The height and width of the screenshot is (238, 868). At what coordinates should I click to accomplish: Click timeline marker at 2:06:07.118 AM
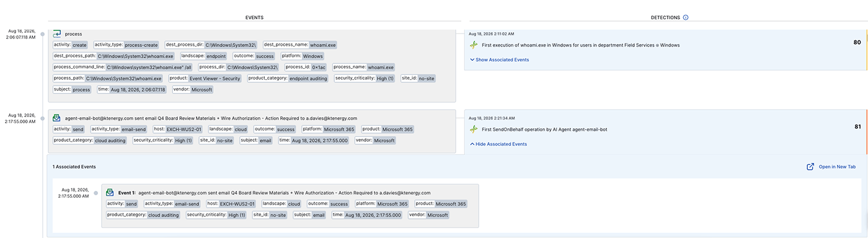[x=43, y=33]
